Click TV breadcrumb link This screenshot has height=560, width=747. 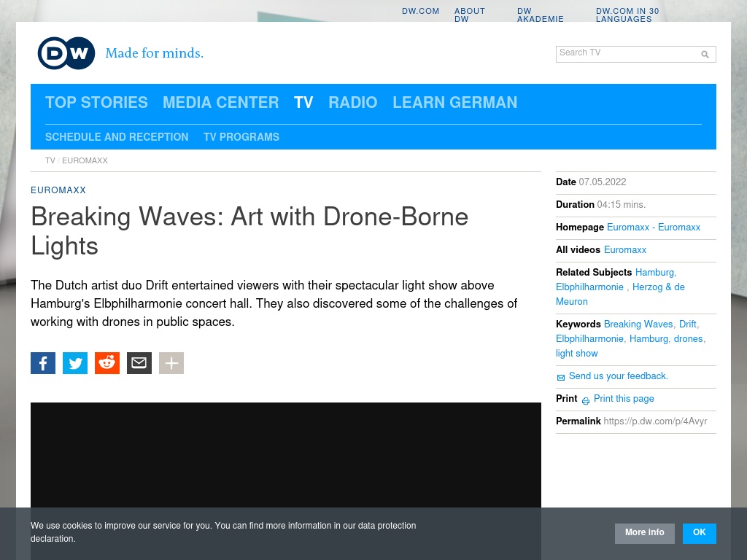coord(50,161)
